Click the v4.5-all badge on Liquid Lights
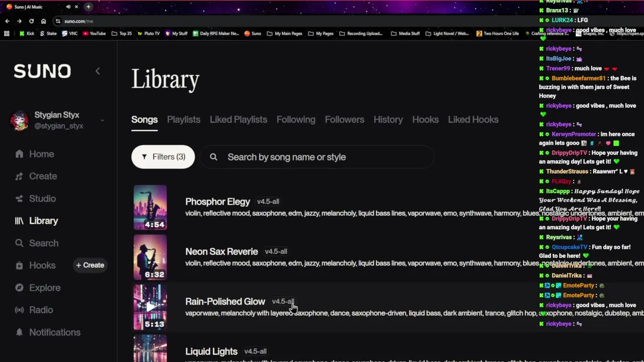Screen dimensions: 644x362 click(255, 351)
